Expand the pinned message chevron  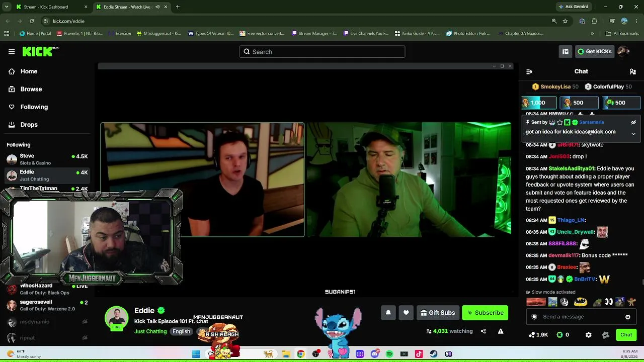click(633, 134)
